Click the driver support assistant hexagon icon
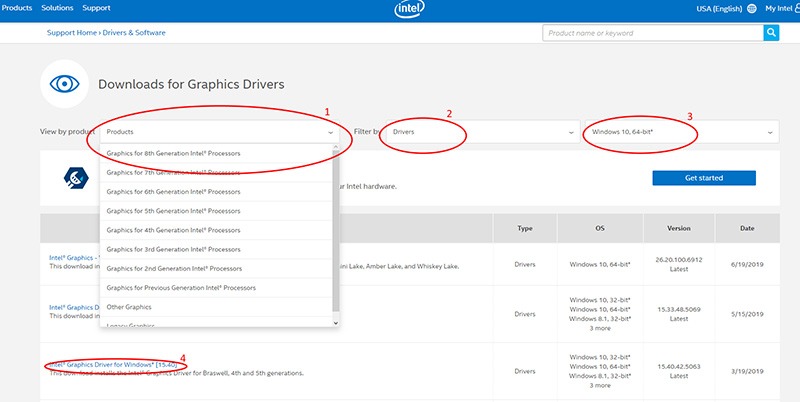This screenshot has height=402, width=800. pos(76,178)
